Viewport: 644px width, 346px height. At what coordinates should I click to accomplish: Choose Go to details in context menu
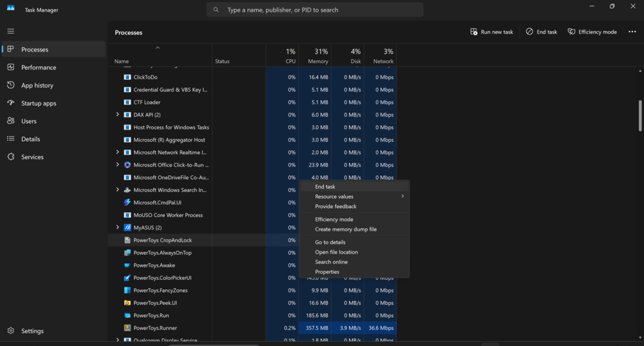pos(355,242)
